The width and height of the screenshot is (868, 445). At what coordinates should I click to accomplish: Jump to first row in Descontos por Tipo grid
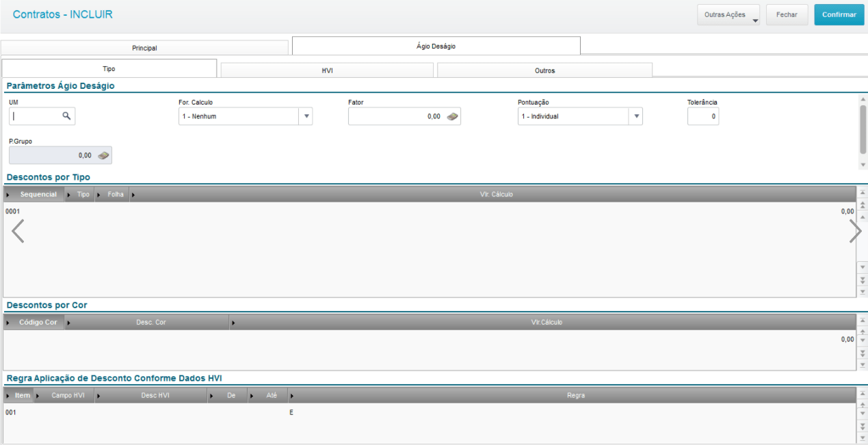pos(863,194)
